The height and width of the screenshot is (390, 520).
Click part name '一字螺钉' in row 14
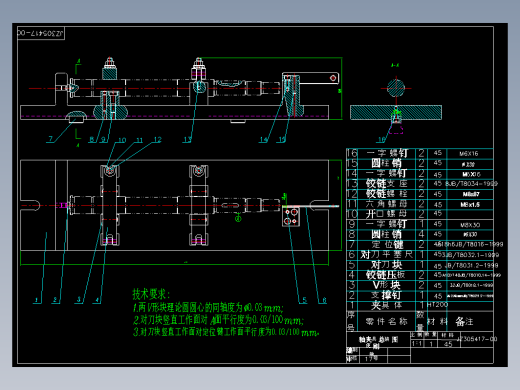pos(386,173)
